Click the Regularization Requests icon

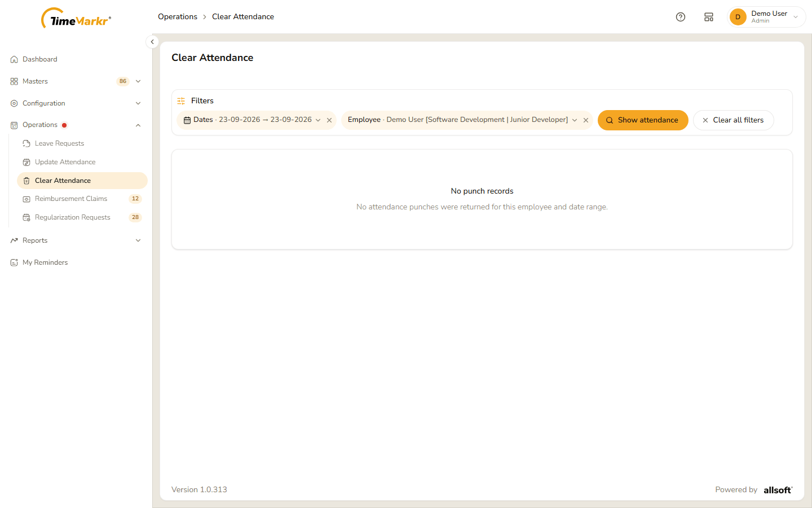27,217
